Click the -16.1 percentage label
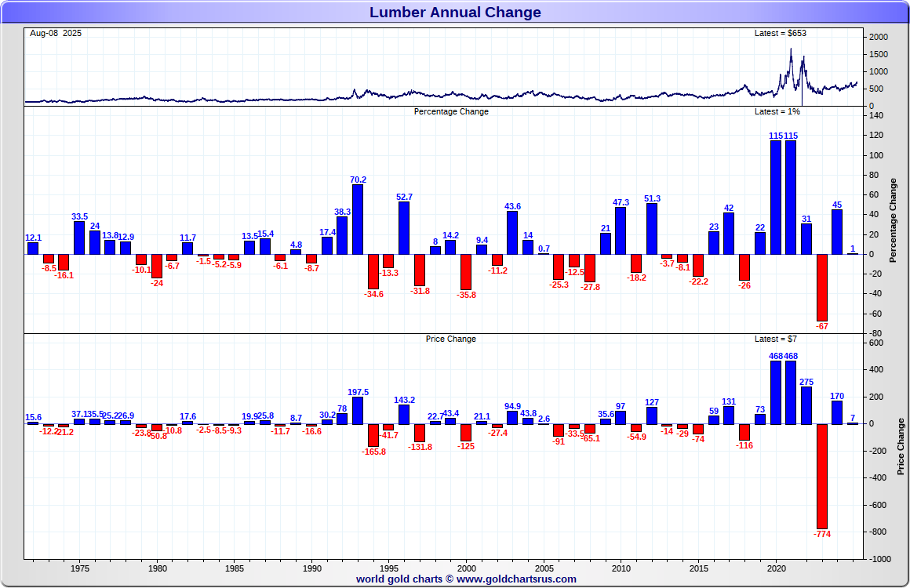Screen dimensions: 910x588 (64, 275)
